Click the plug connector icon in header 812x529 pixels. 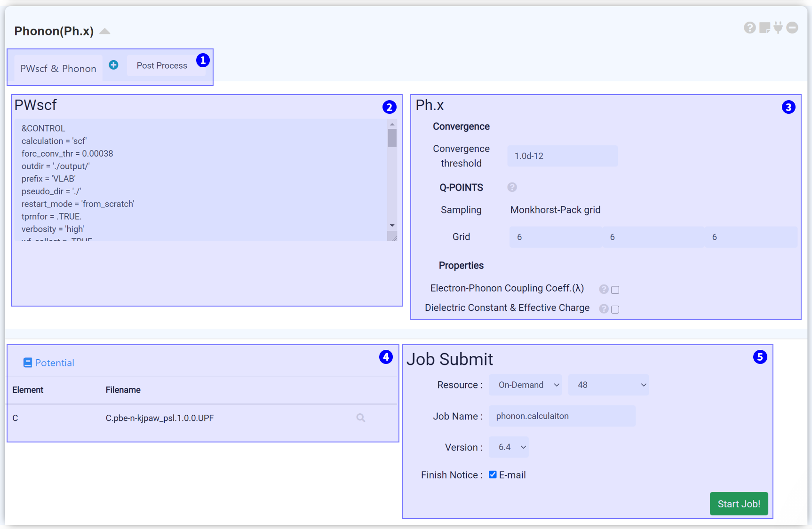tap(778, 28)
